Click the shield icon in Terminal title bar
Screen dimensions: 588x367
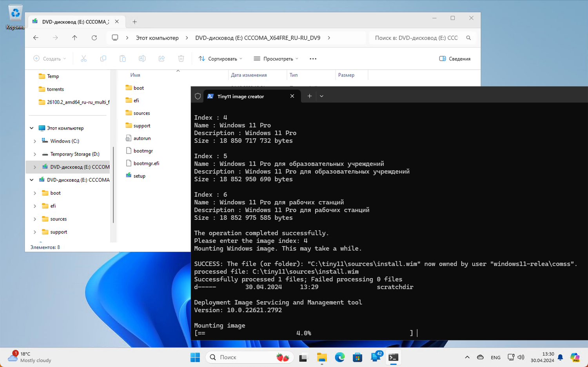198,96
